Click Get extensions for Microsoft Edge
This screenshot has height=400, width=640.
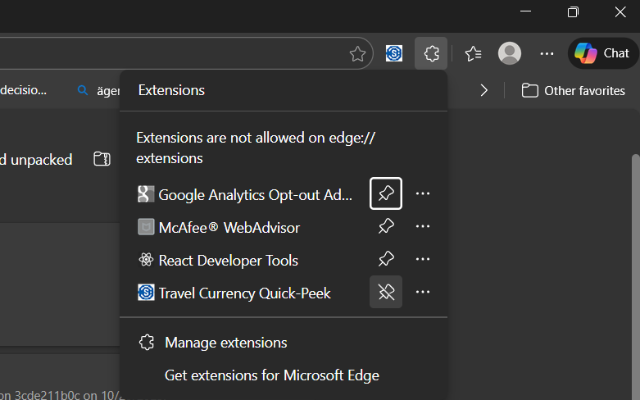coord(271,376)
